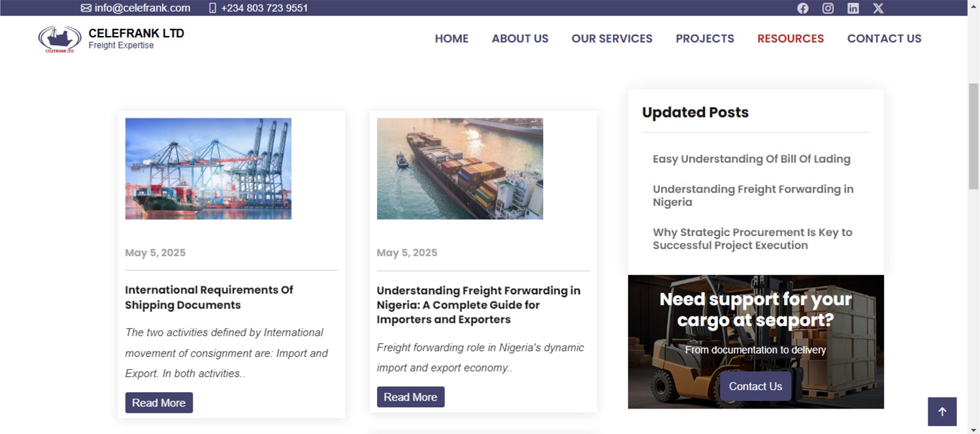The image size is (980, 434).
Task: Click the Celefrank ship logo
Action: click(59, 39)
